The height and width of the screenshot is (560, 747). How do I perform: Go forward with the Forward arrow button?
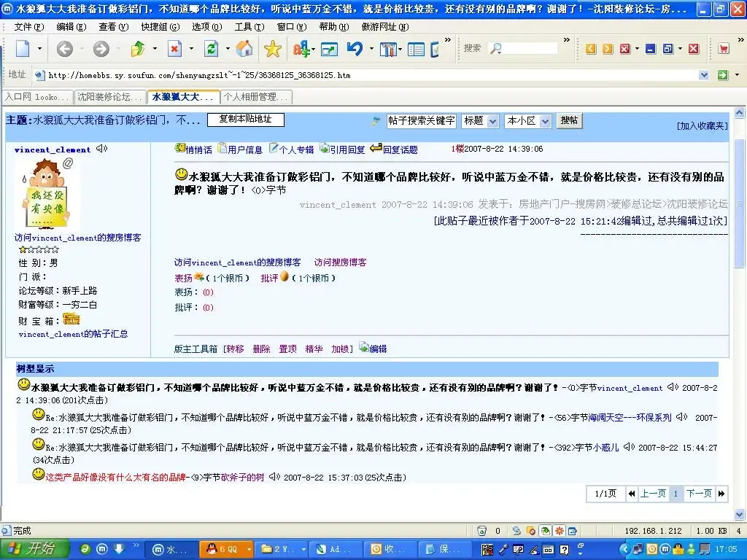click(101, 49)
